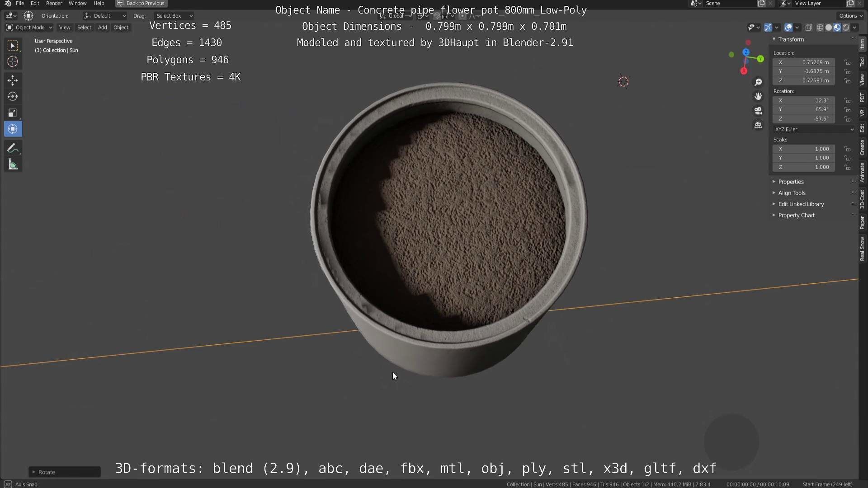Screen dimensions: 868x488
Task: Open the viewport Object menu
Action: coord(121,28)
